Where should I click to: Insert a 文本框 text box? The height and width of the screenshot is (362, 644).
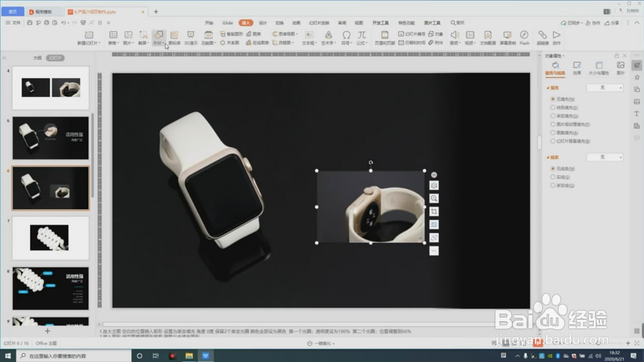[309, 38]
